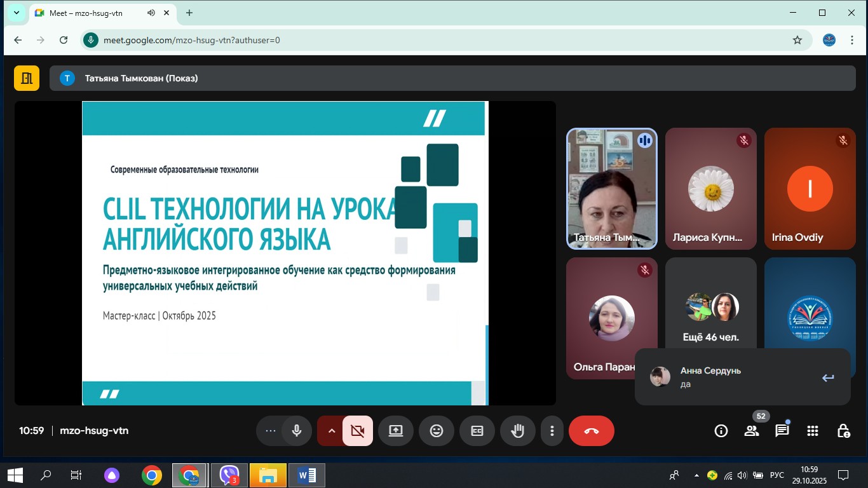Click the Татьяна Тымкован video tile
The height and width of the screenshot is (488, 868).
(x=611, y=189)
